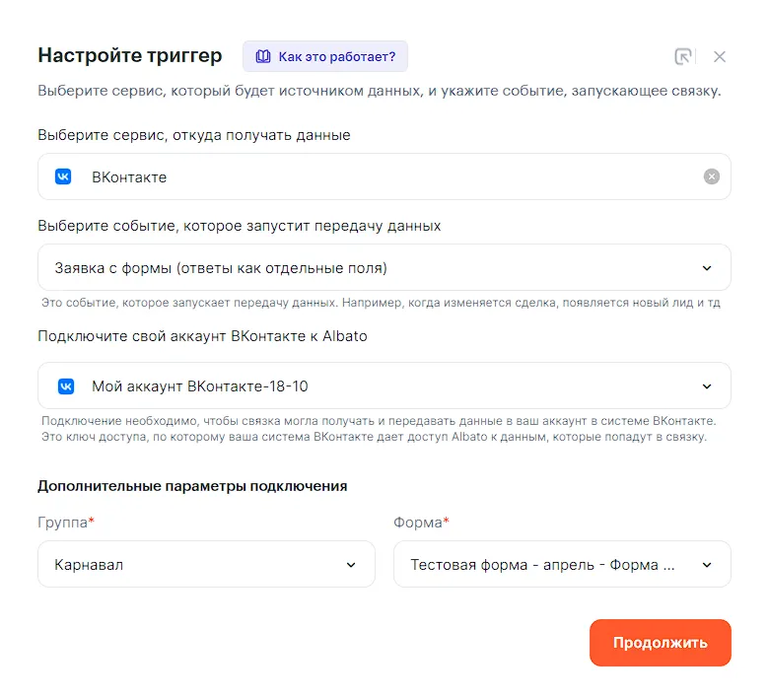The image size is (769, 700).
Task: Click "Мой аккаунт ВКонтакте-18-10" account selection
Action: (x=207, y=385)
